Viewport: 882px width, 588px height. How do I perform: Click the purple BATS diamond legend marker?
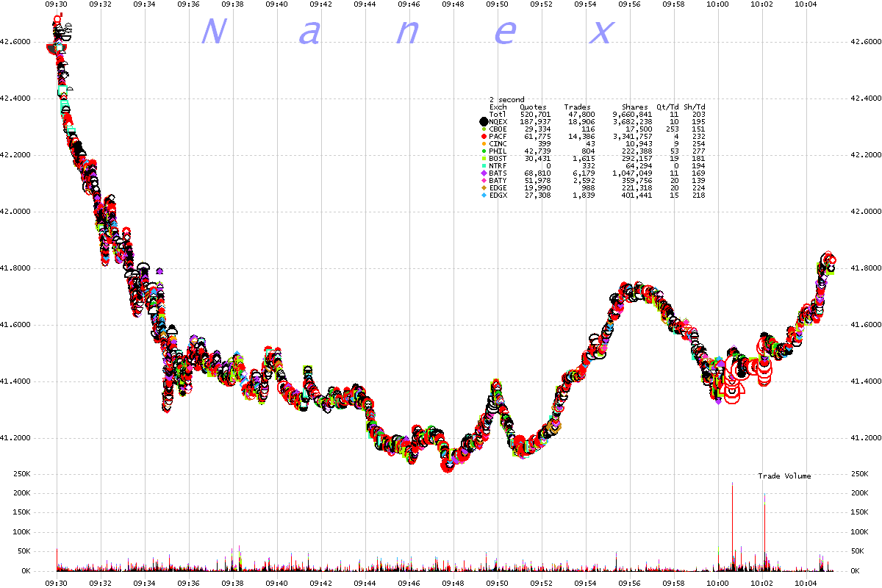pos(484,173)
